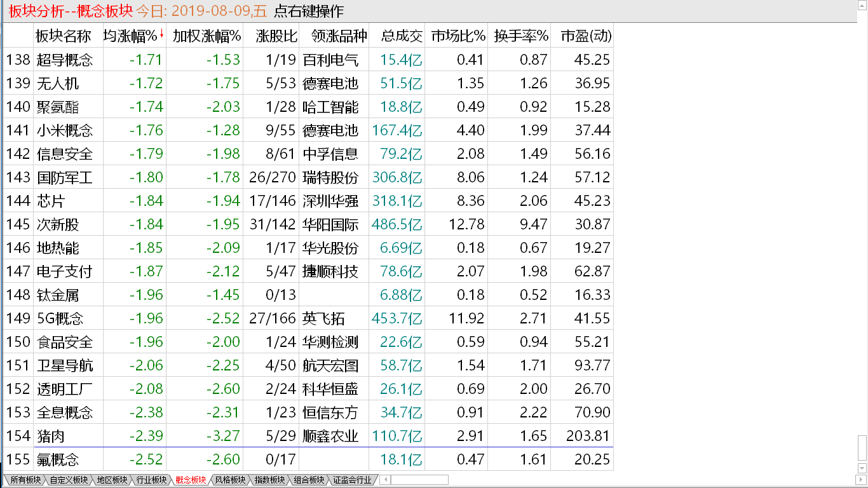
Task: Switch to the 证监会行业 tab
Action: tap(352, 480)
